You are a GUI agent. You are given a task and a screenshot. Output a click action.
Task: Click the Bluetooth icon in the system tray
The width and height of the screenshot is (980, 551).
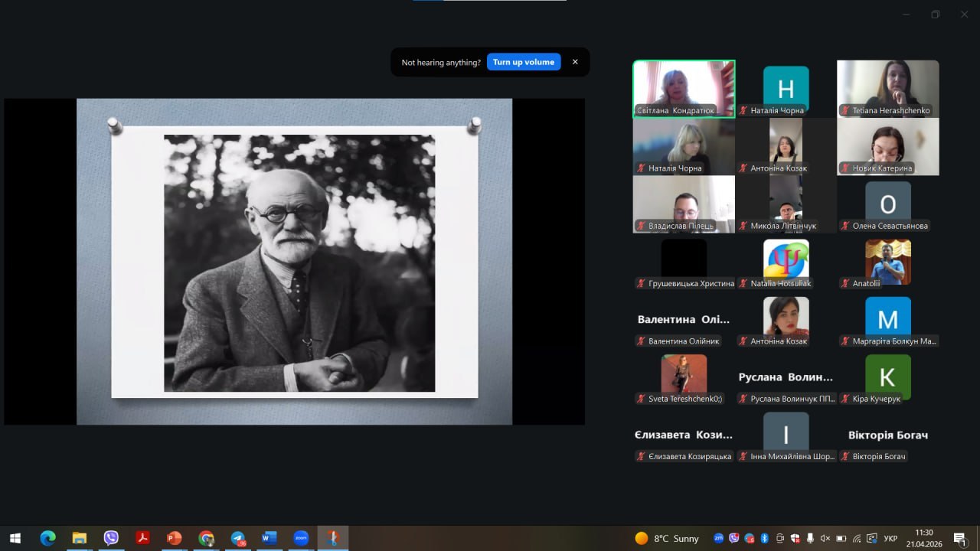764,538
